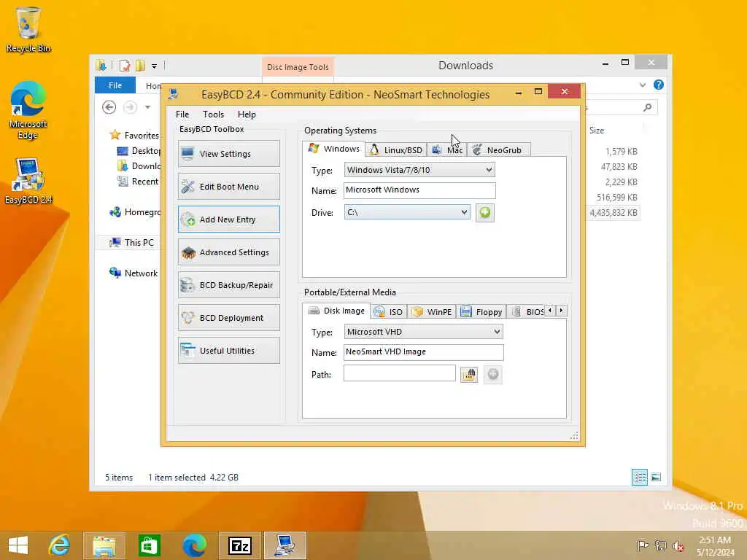747x560 pixels.
Task: Open Action Center flag tray icon
Action: tap(643, 545)
